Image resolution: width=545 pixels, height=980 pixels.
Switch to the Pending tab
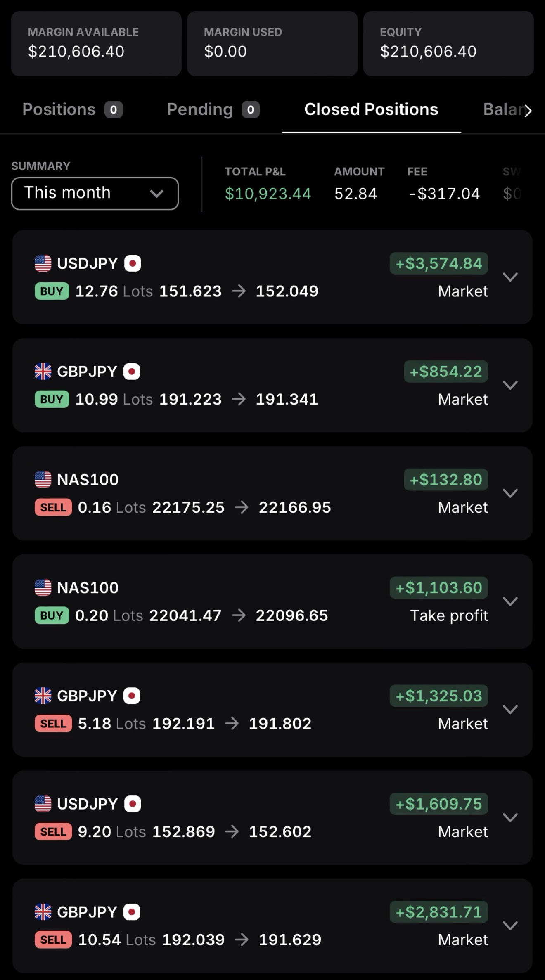[213, 110]
